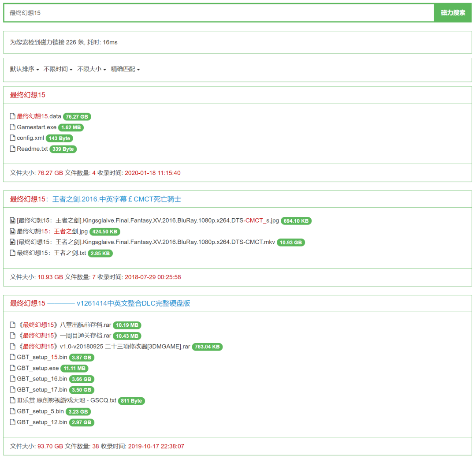Click the 811 Byte size badge
The image size is (476, 459).
coord(131,401)
